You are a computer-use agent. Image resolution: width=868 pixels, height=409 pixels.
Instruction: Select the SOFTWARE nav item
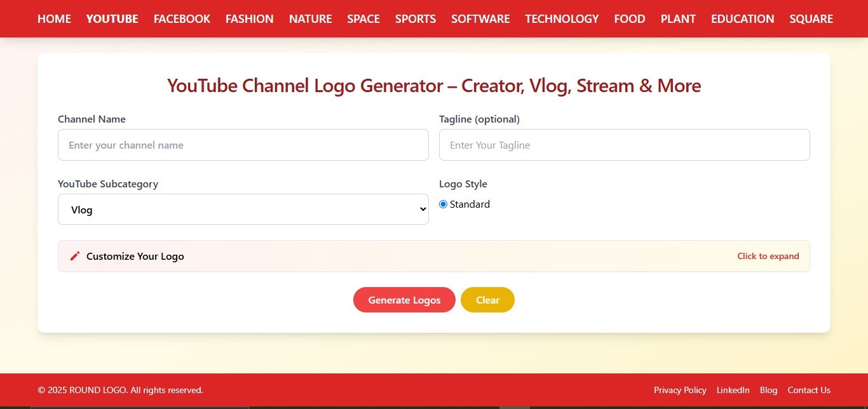pyautogui.click(x=480, y=19)
